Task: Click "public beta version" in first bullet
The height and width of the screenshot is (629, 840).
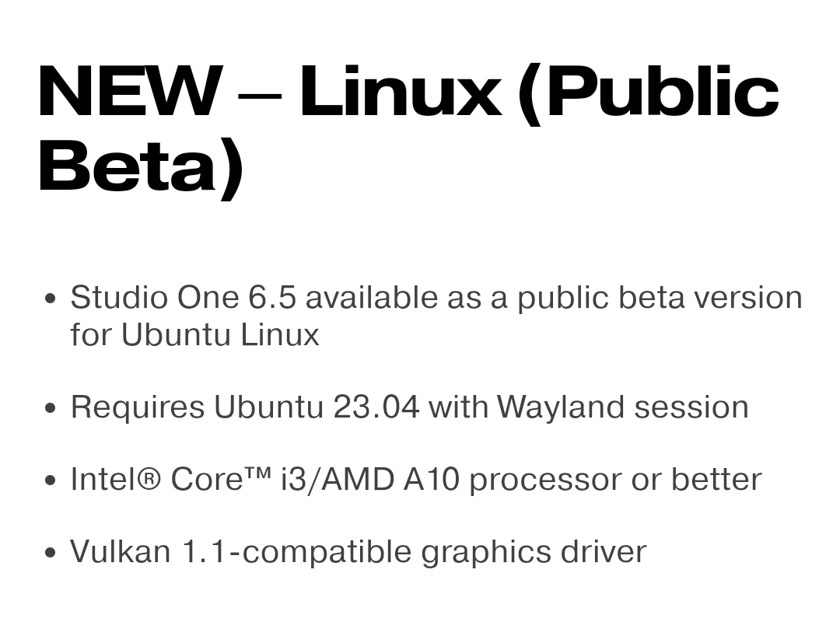Action: tap(660, 297)
